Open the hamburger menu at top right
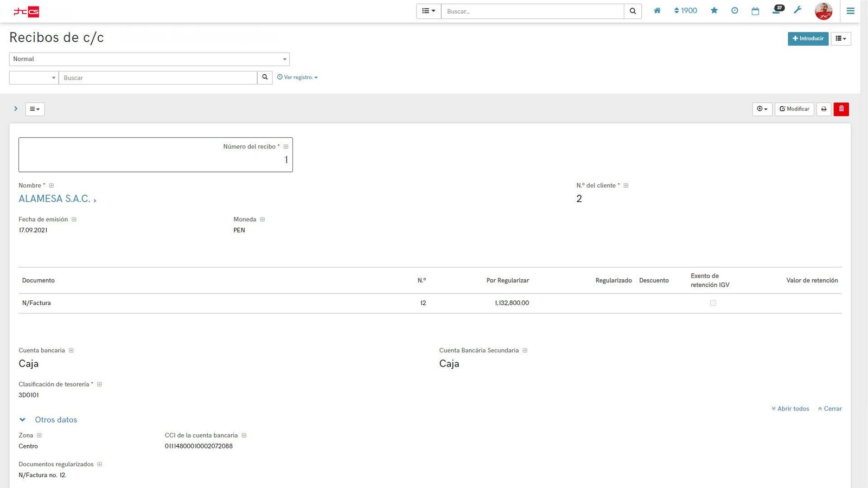The width and height of the screenshot is (868, 488). click(850, 11)
